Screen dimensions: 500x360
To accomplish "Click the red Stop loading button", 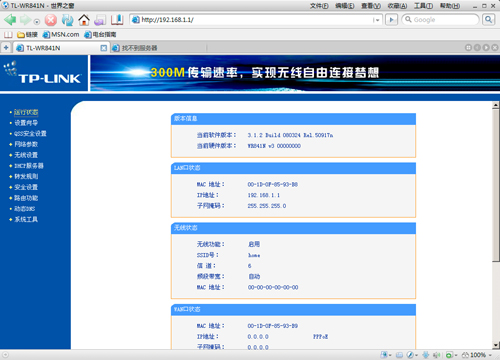I will (51, 20).
